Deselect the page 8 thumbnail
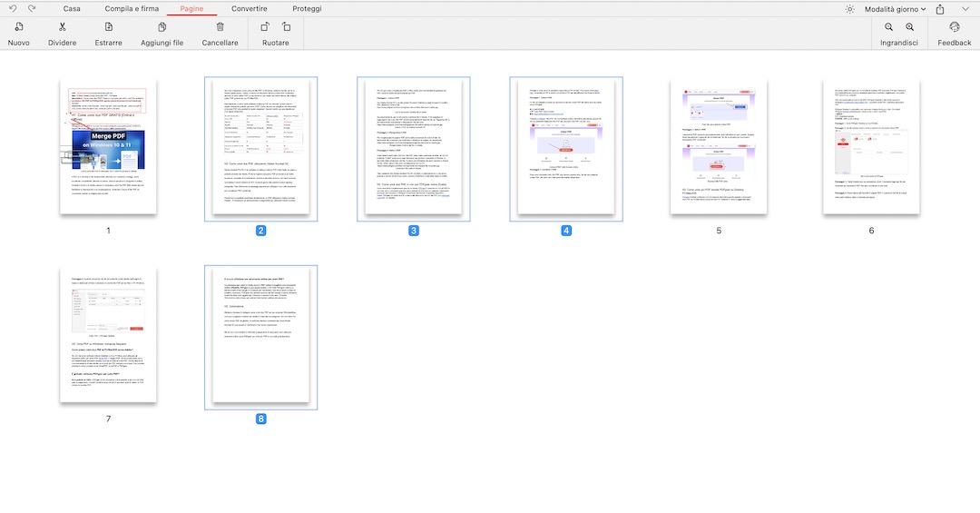This screenshot has width=980, height=513. (260, 335)
